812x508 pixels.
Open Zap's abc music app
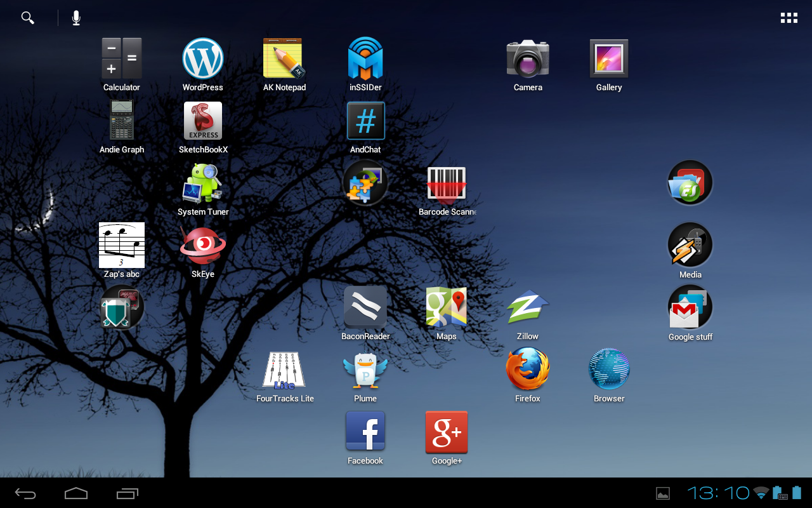point(122,250)
